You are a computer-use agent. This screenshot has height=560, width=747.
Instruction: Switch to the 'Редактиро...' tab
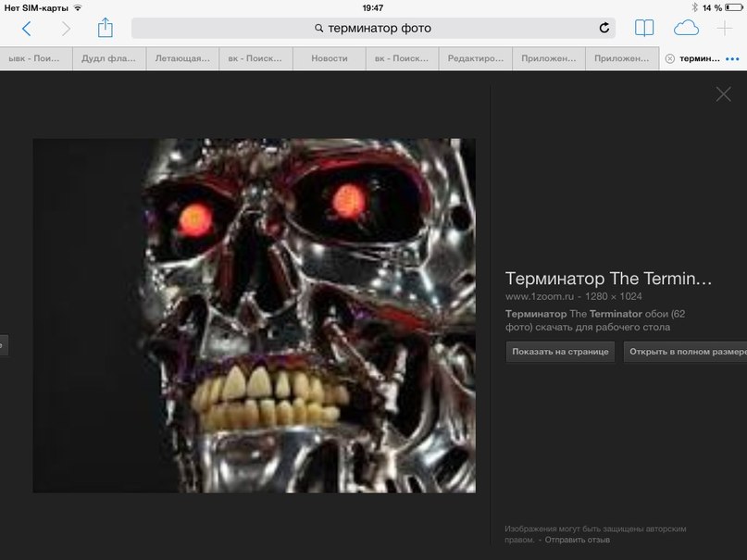pos(476,58)
